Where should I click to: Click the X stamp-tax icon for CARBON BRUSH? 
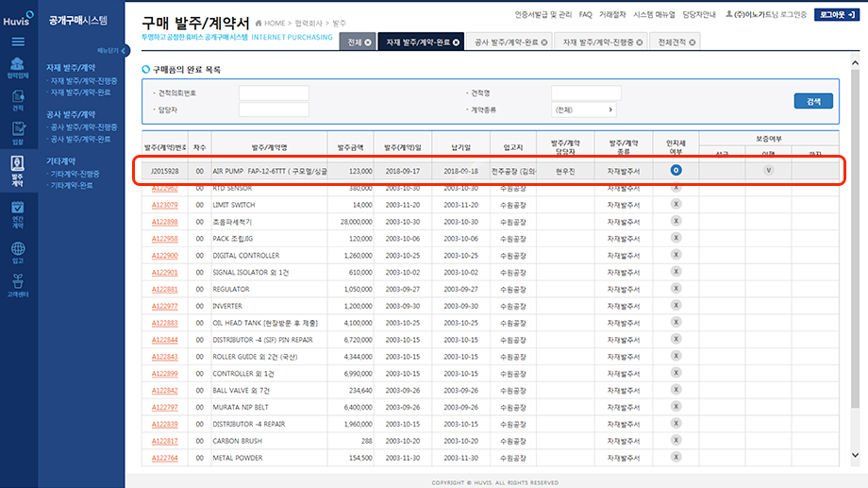(676, 441)
